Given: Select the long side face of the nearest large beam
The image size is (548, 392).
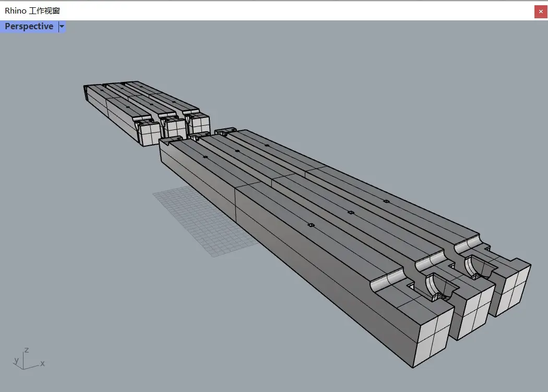Looking at the screenshot, I should tap(313, 271).
